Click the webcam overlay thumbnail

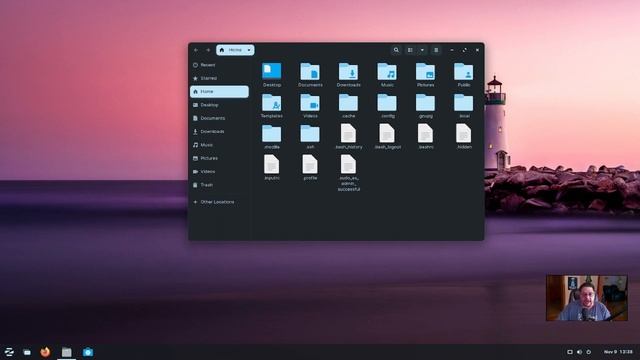[587, 298]
